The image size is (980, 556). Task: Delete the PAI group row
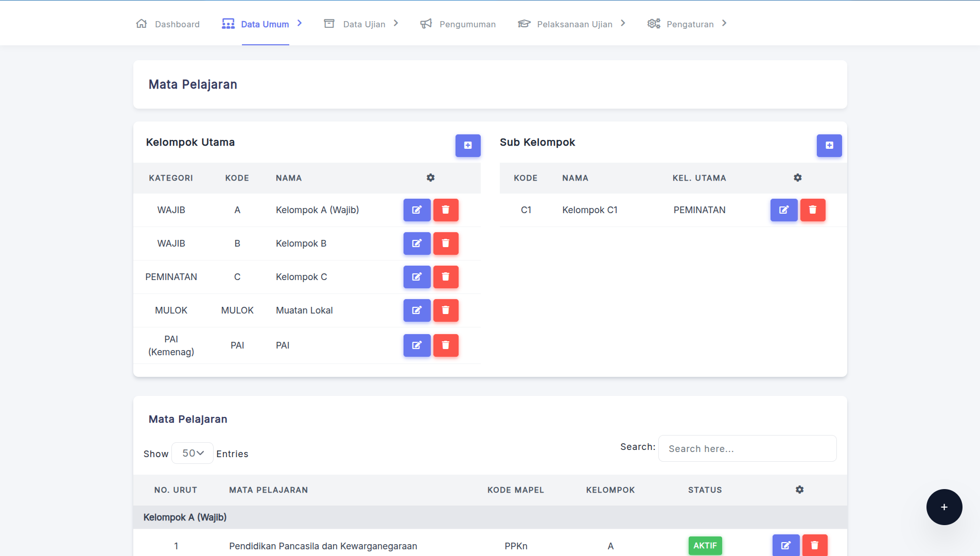coord(445,345)
